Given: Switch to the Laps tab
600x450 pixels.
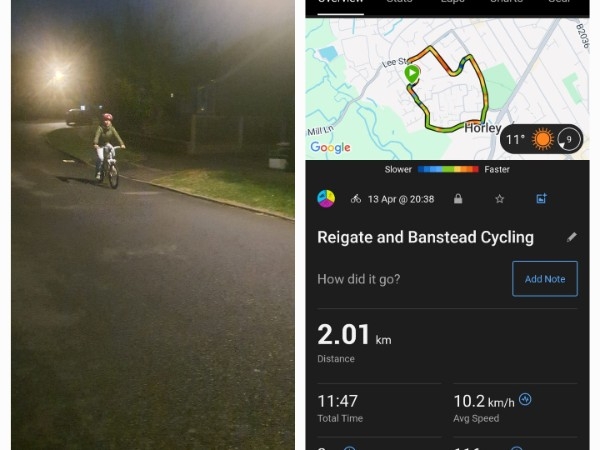Looking at the screenshot, I should tap(453, 2).
